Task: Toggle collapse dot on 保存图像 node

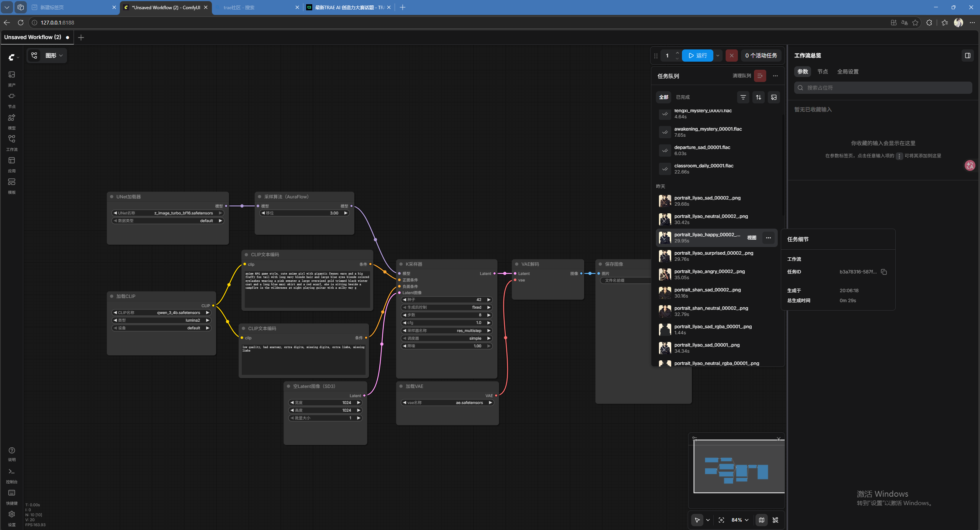Action: (600, 264)
